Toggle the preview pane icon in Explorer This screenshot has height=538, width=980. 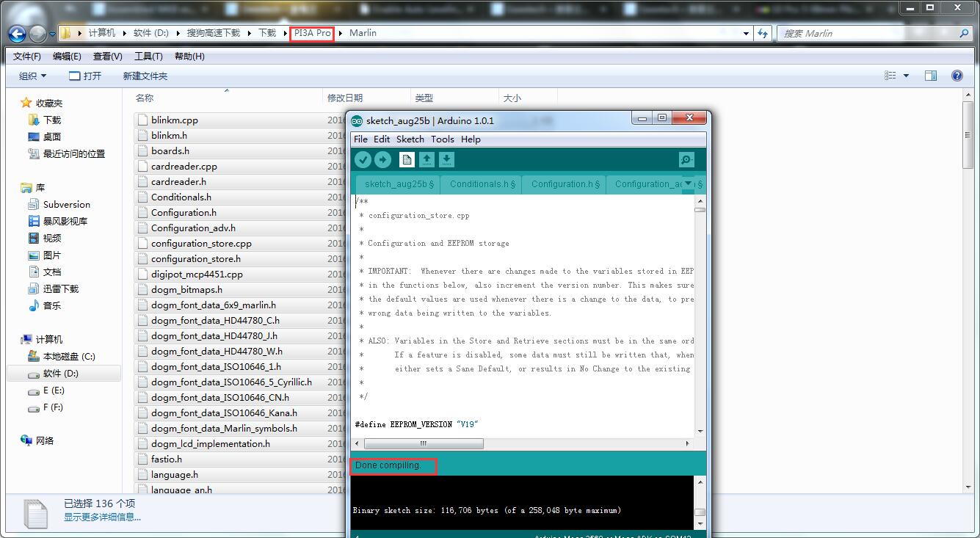[x=931, y=76]
